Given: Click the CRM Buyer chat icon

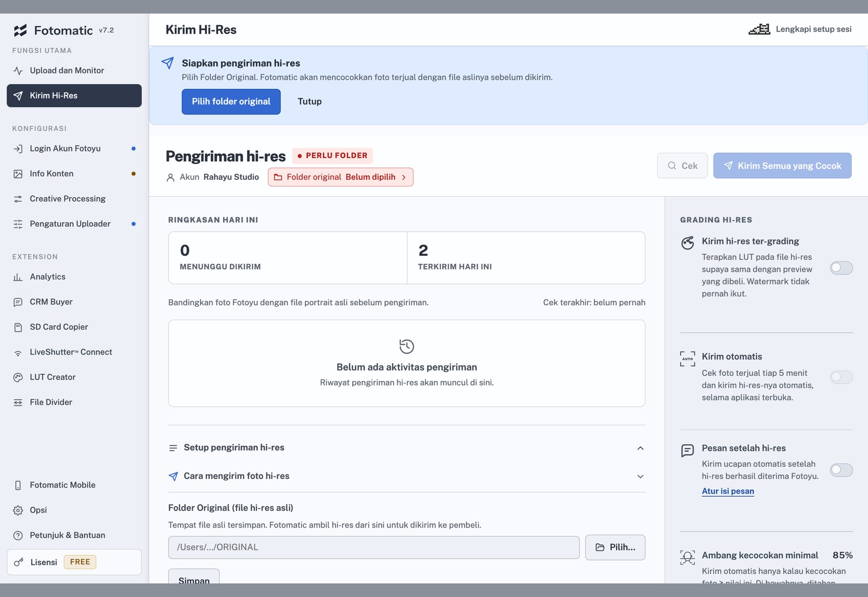Looking at the screenshot, I should tap(18, 302).
